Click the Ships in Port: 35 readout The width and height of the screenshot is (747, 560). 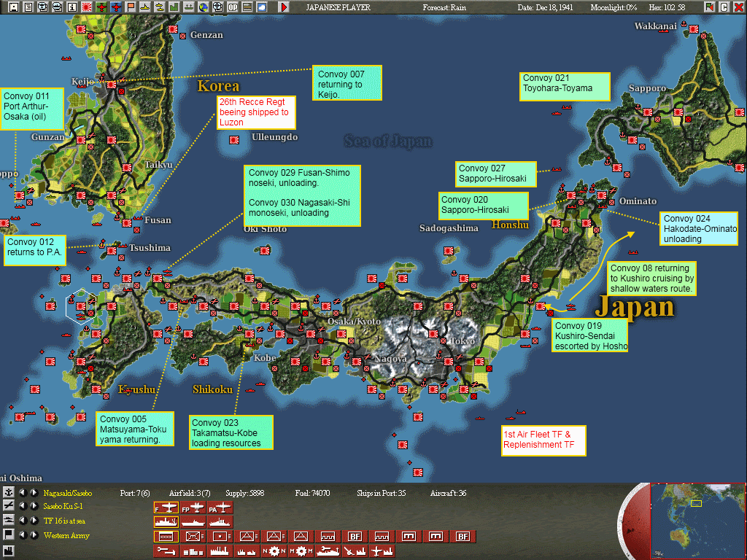[x=381, y=493]
